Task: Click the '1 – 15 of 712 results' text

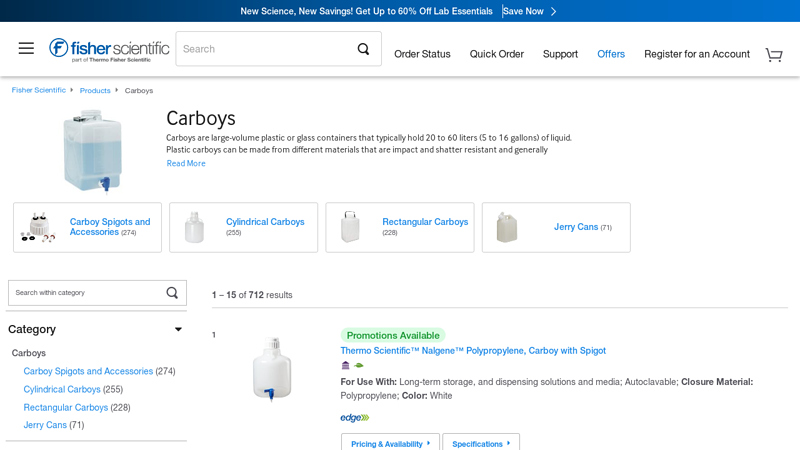Action: (252, 295)
